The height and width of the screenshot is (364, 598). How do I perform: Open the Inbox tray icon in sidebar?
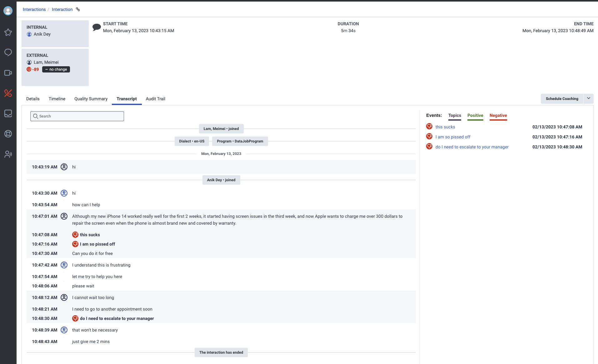click(x=8, y=113)
